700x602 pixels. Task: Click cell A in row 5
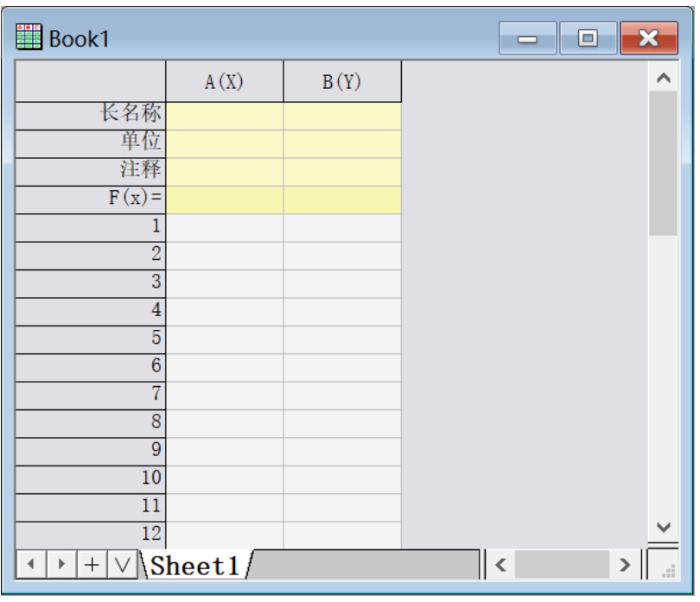pos(225,340)
